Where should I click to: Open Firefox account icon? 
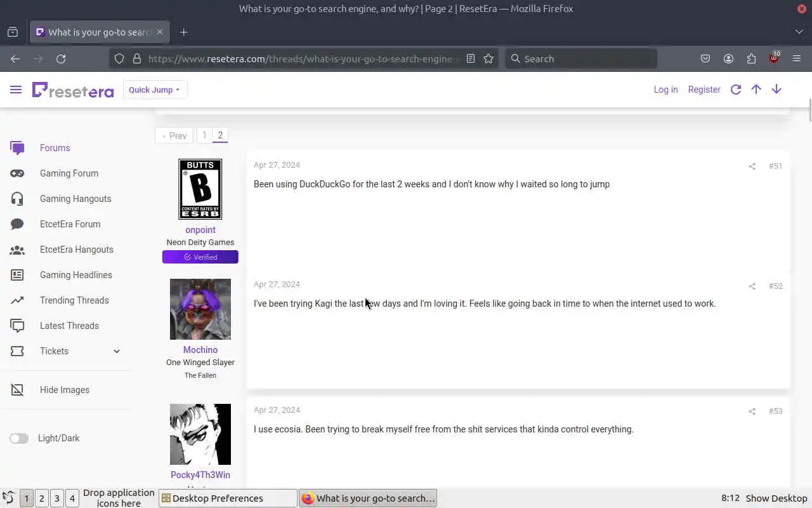tap(728, 58)
